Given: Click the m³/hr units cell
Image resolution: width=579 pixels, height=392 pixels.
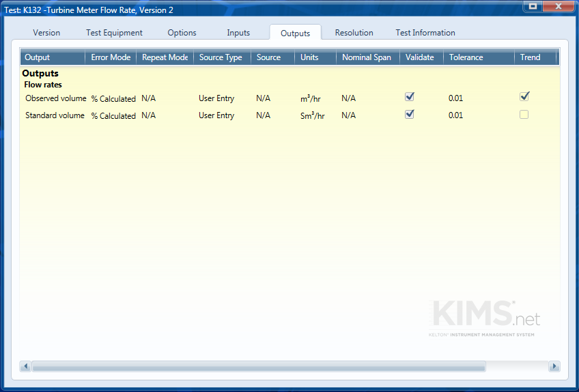Looking at the screenshot, I should coord(311,98).
